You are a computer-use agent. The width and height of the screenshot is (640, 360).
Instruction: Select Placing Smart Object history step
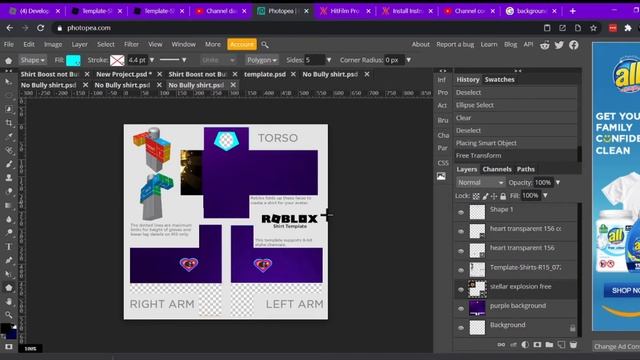[x=516, y=143]
